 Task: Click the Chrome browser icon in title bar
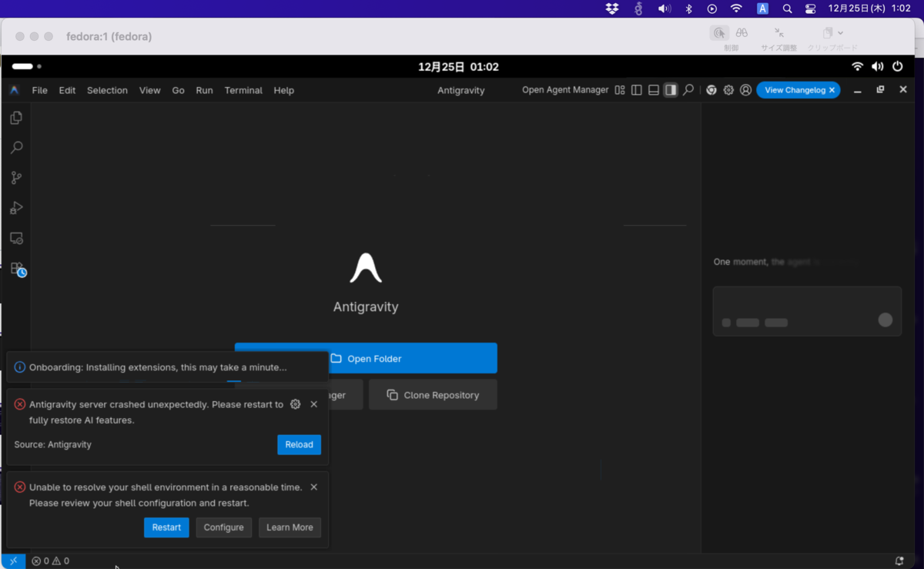pyautogui.click(x=711, y=90)
